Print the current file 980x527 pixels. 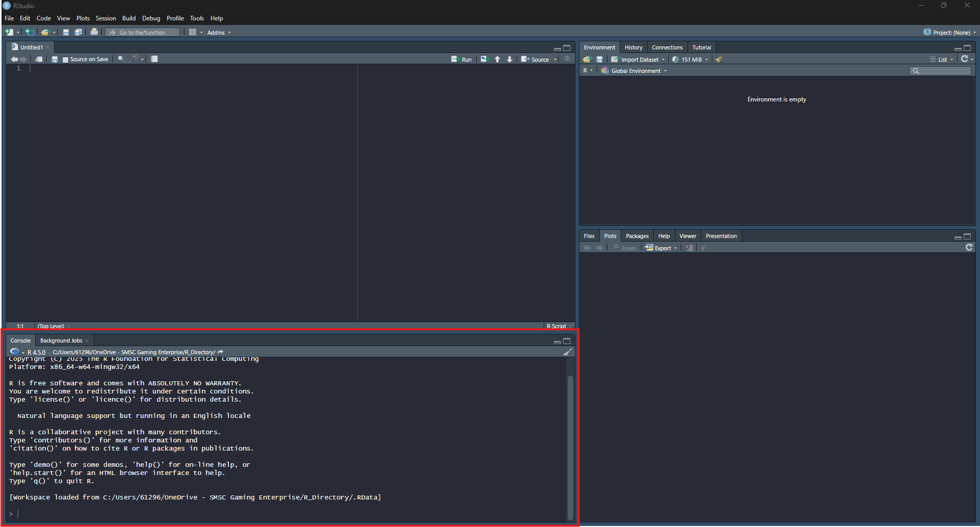pyautogui.click(x=94, y=32)
